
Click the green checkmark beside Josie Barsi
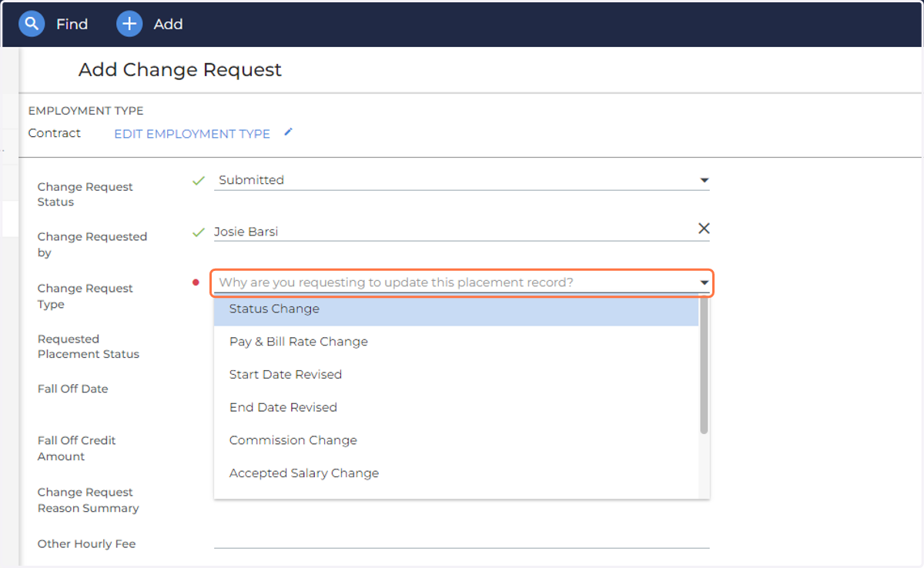click(x=199, y=232)
